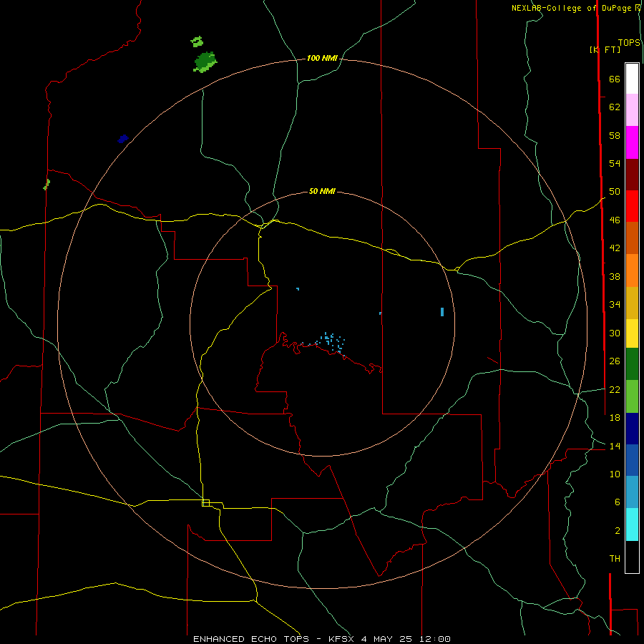
Task: Pick the dark orange legend band
Action: pos(632,238)
